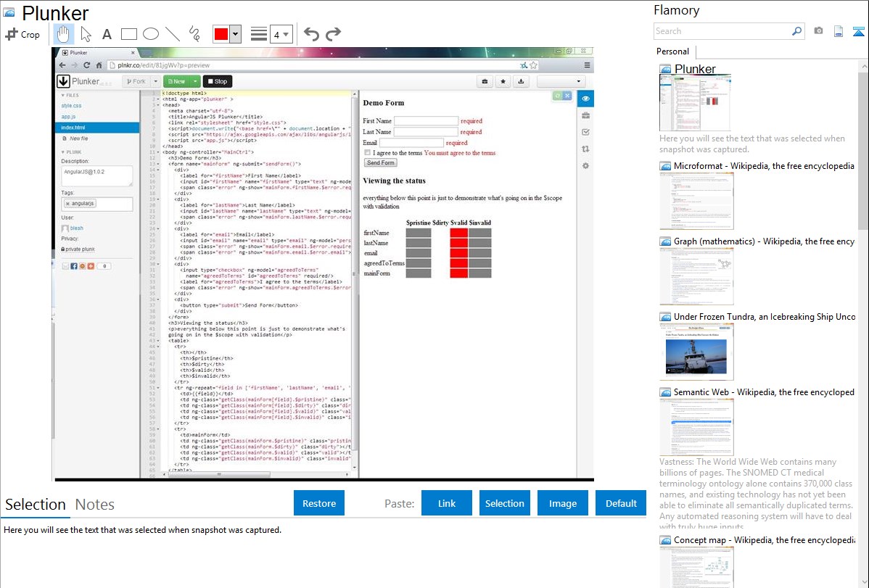This screenshot has width=869, height=588.
Task: Click the snapshot list scroll-up arrow
Action: [863, 66]
